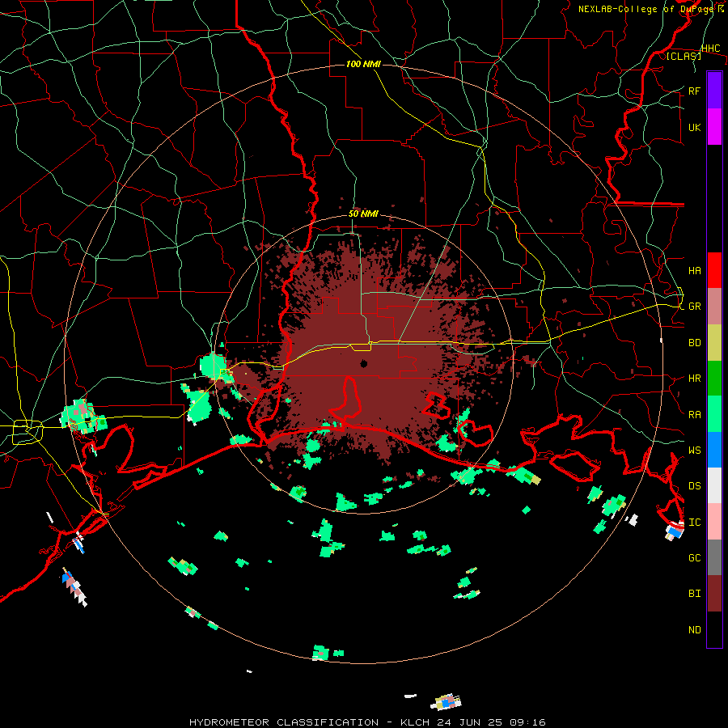Click the 50 NMI range ring label
This screenshot has width=728, height=728.
tap(363, 214)
